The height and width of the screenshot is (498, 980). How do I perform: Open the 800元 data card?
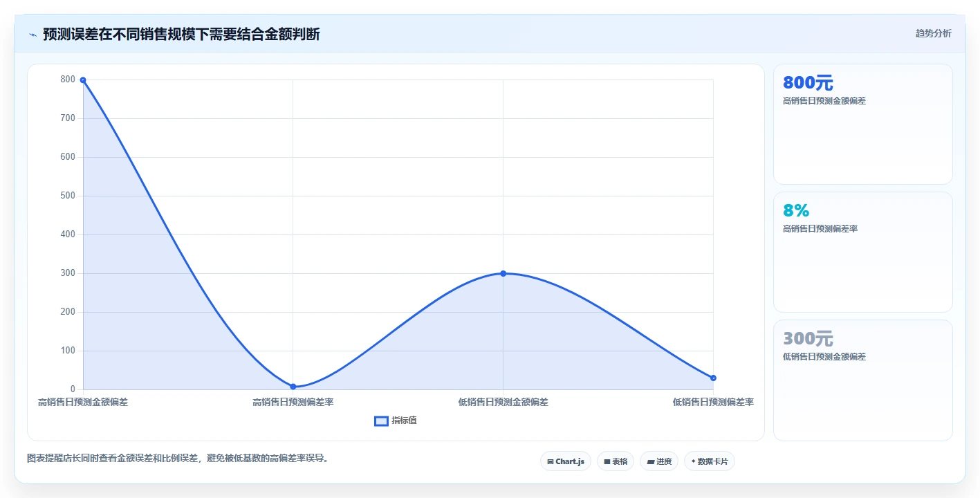pos(862,124)
